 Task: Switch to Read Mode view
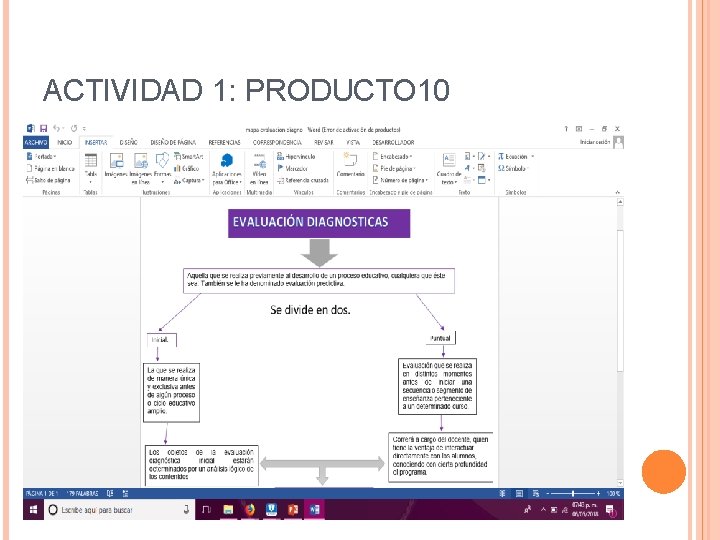coord(503,494)
